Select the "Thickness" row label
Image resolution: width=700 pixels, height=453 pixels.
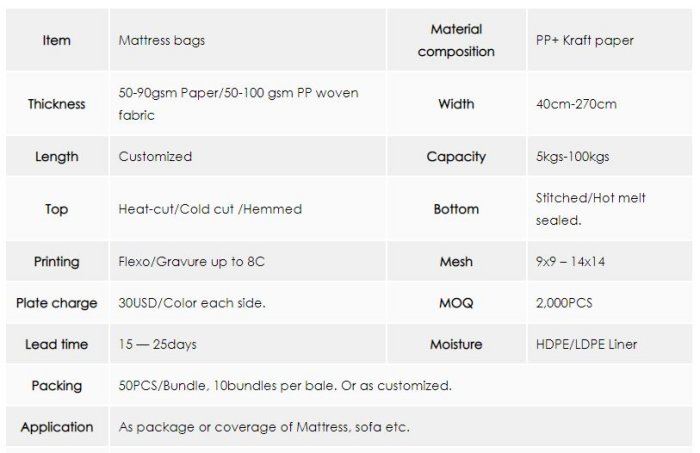[57, 104]
